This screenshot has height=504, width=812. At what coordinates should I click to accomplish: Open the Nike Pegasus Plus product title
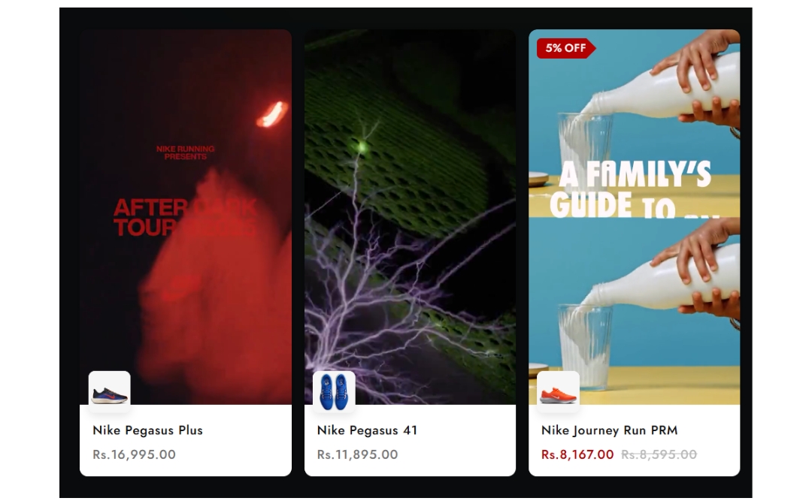click(x=147, y=430)
